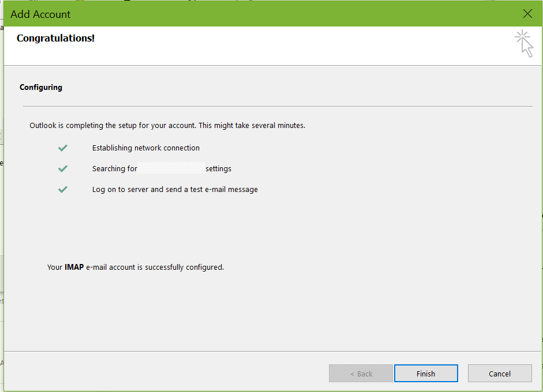Click the checkmark beside Establishing network connection
Screen dimensions: 543x392
pyautogui.click(x=63, y=148)
